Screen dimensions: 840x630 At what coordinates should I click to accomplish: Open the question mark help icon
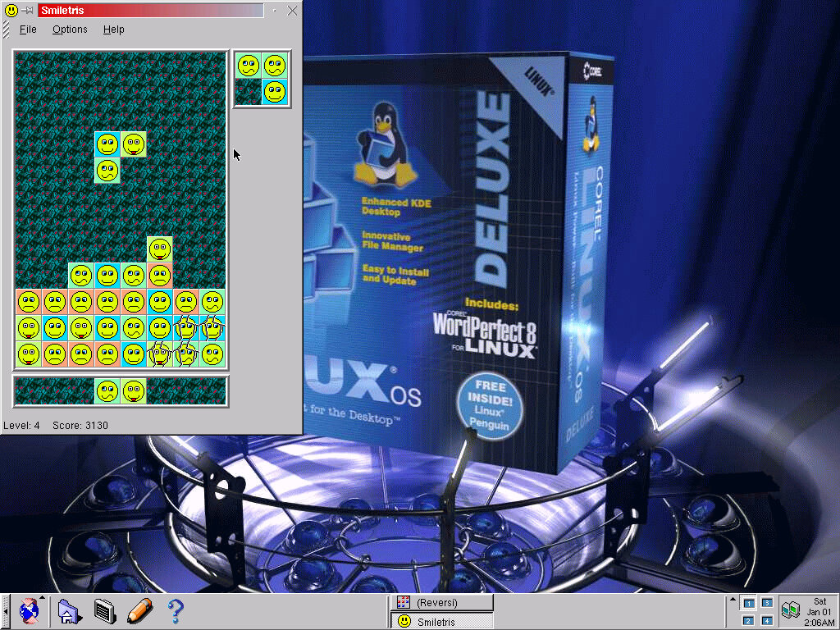click(175, 611)
